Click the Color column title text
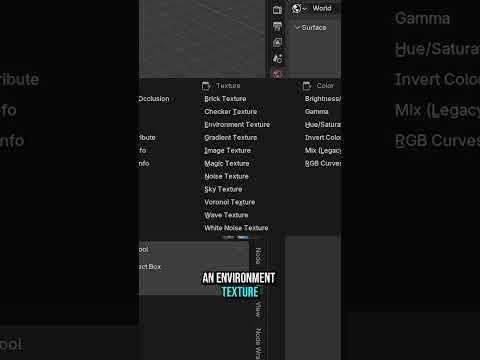The height and width of the screenshot is (360, 480). click(325, 86)
